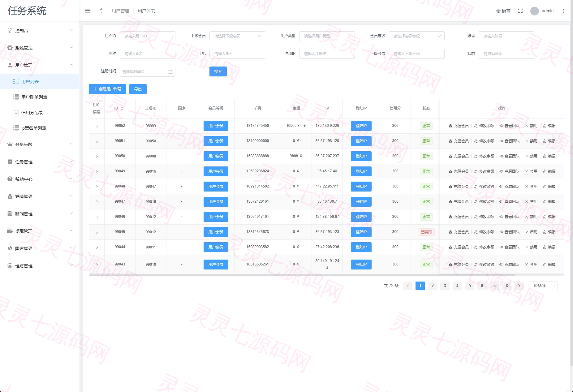Click 会员等级 crown icon
Screen dimensions: 573x392
click(x=10, y=144)
